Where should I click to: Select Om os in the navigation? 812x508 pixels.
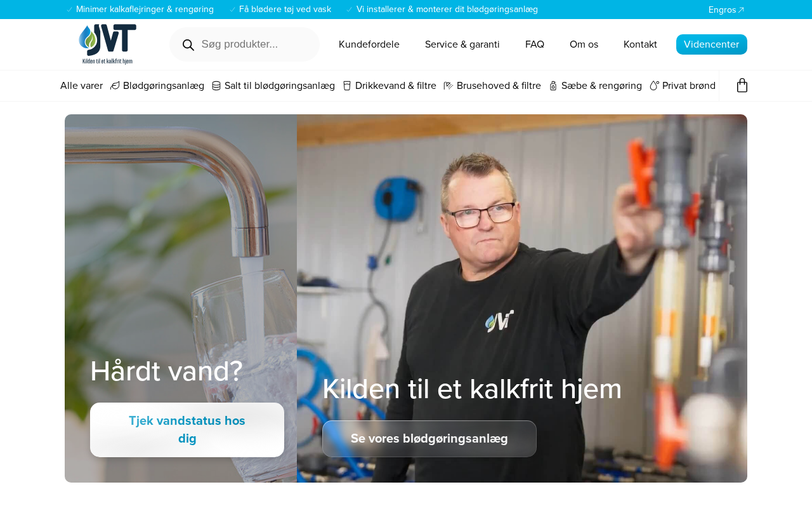point(584,44)
